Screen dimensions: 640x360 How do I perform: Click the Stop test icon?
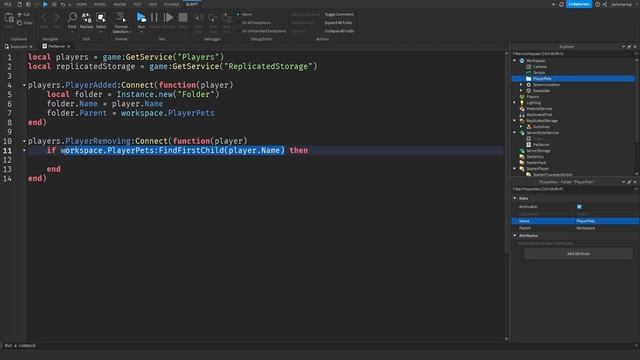click(x=183, y=17)
